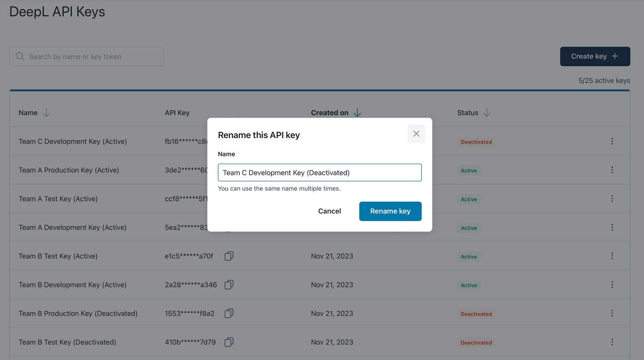Select Team A Development Key (Active) name

(x=73, y=227)
